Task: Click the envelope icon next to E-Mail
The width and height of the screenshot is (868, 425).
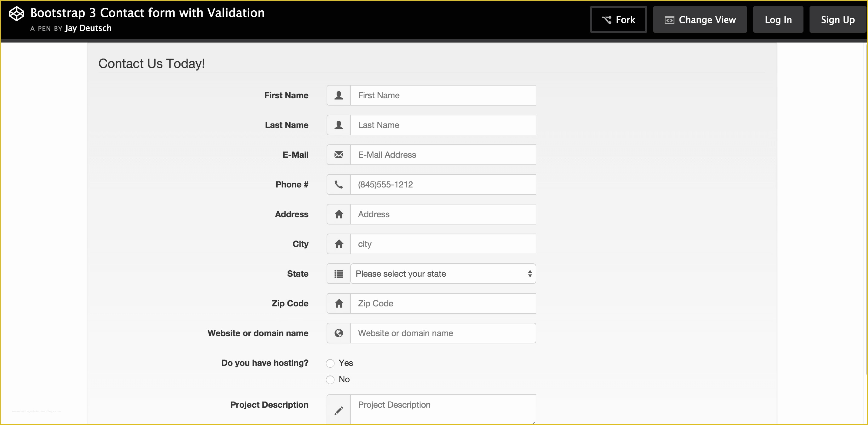Action: click(338, 155)
